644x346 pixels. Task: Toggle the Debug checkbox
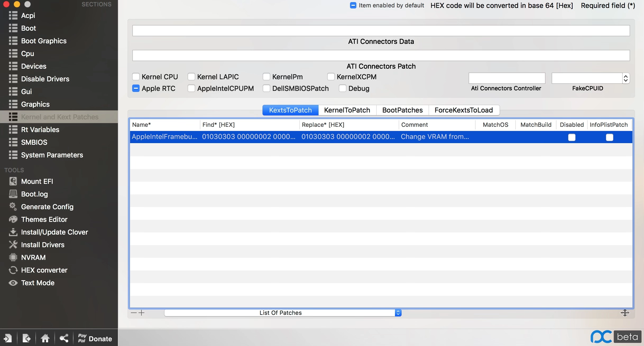[343, 88]
